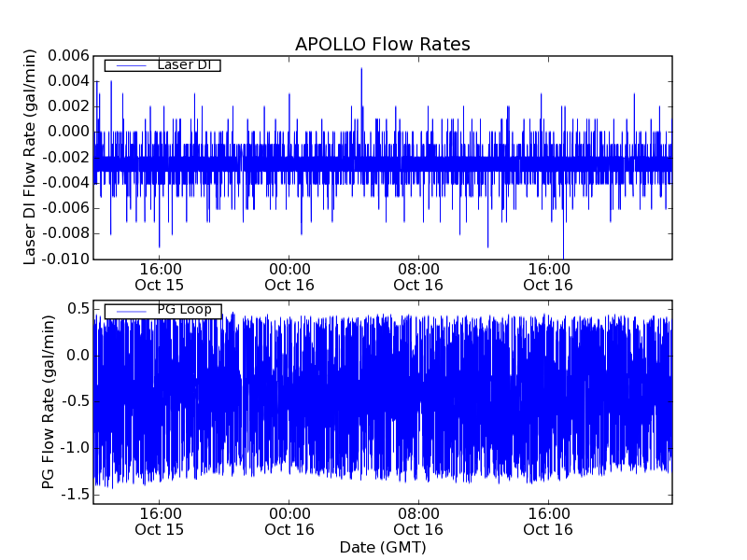The height and width of the screenshot is (560, 747).
Task: Click the -1.5 tick on lower y-axis
Action: click(75, 494)
